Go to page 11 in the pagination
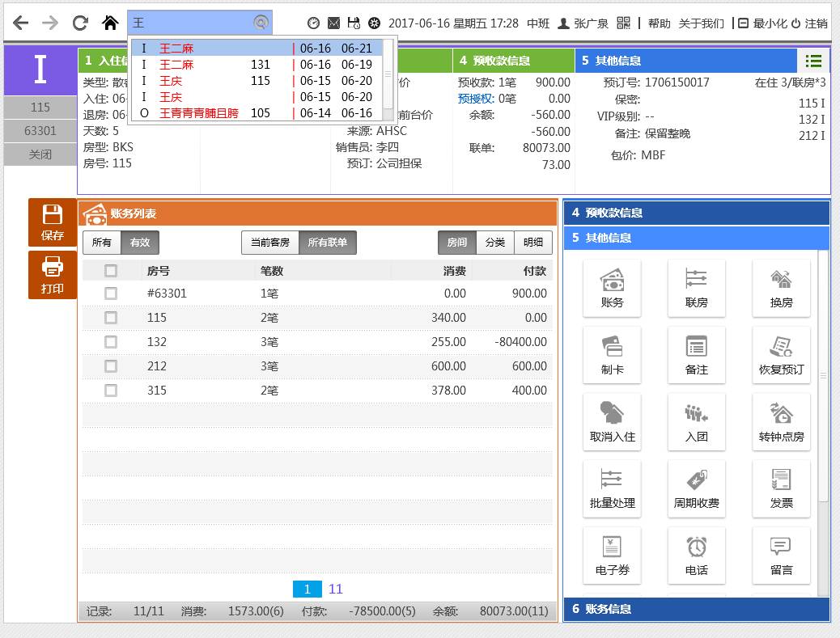Screen dimensions: 840x638 336,589
